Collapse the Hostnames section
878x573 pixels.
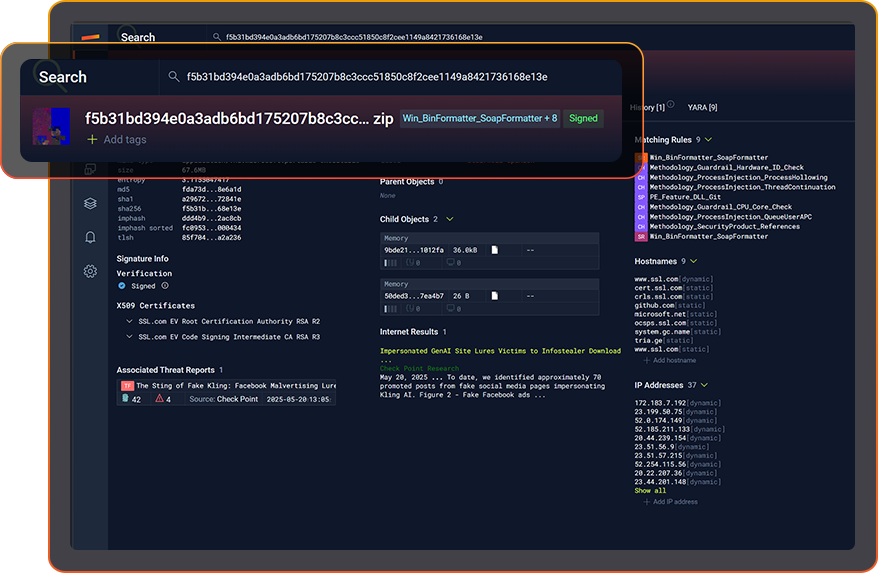[x=694, y=261]
